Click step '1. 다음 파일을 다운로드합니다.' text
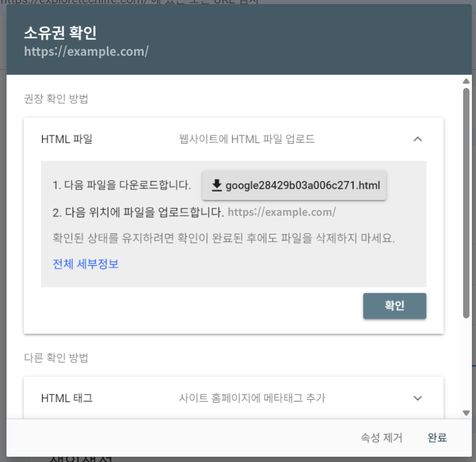476x462 pixels. tap(122, 185)
